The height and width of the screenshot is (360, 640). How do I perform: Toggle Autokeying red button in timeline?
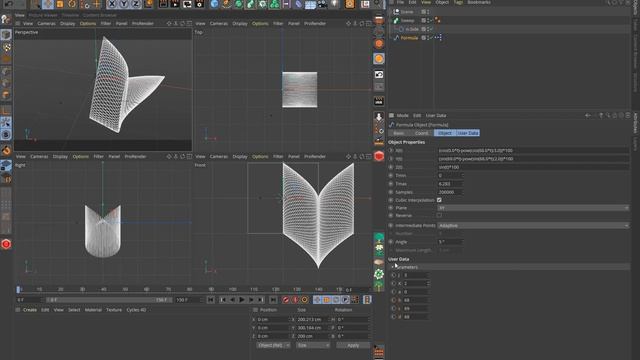295,300
